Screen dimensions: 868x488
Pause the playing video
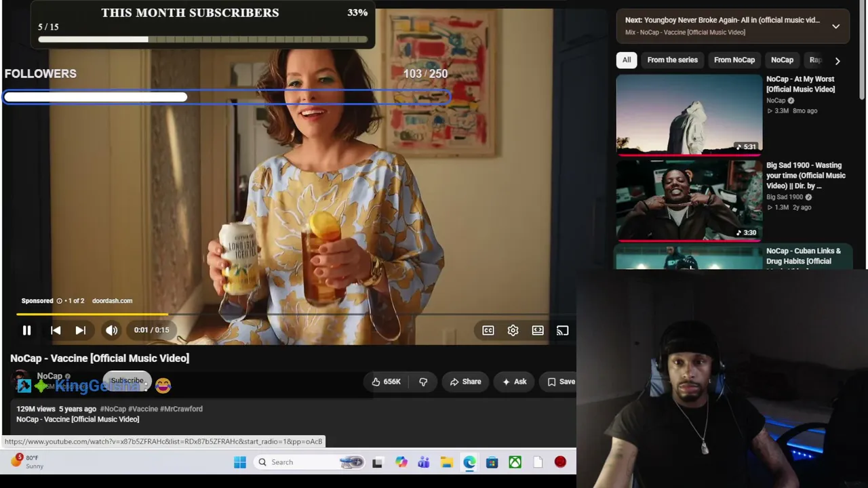(26, 330)
